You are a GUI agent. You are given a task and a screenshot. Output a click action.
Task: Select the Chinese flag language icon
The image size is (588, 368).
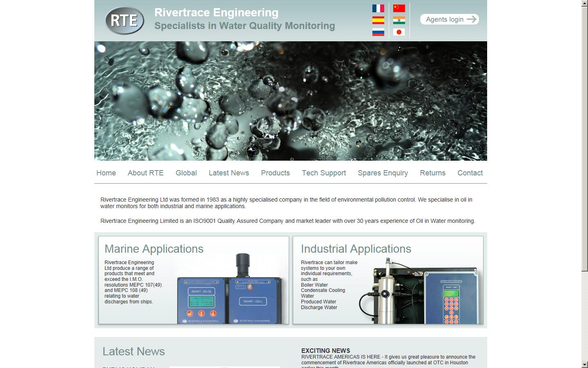pos(399,8)
